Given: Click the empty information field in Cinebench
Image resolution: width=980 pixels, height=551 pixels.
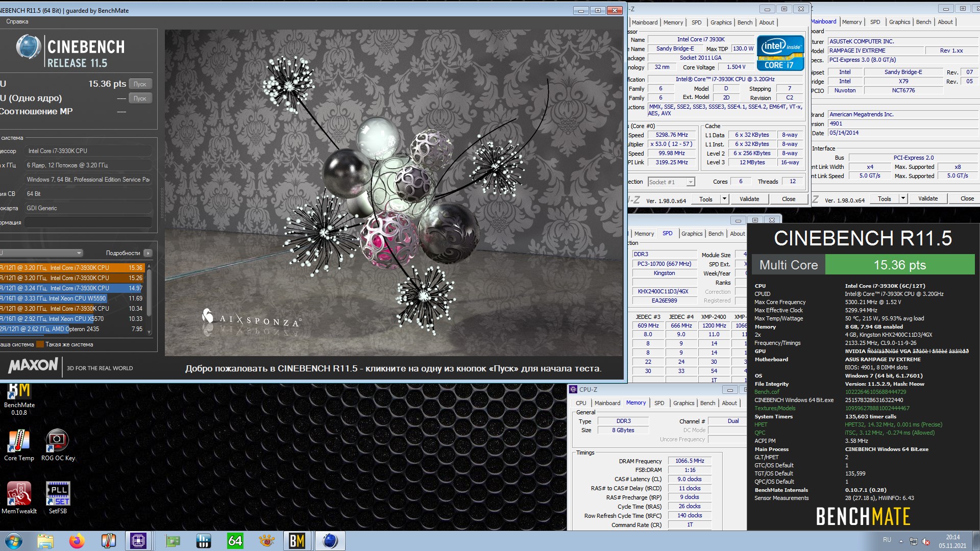Looking at the screenshot, I should [x=88, y=222].
